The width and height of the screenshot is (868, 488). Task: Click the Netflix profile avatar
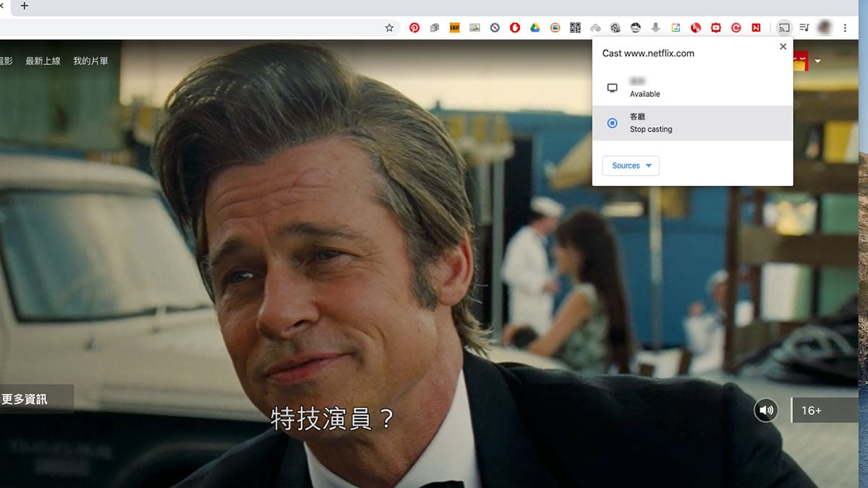(800, 61)
